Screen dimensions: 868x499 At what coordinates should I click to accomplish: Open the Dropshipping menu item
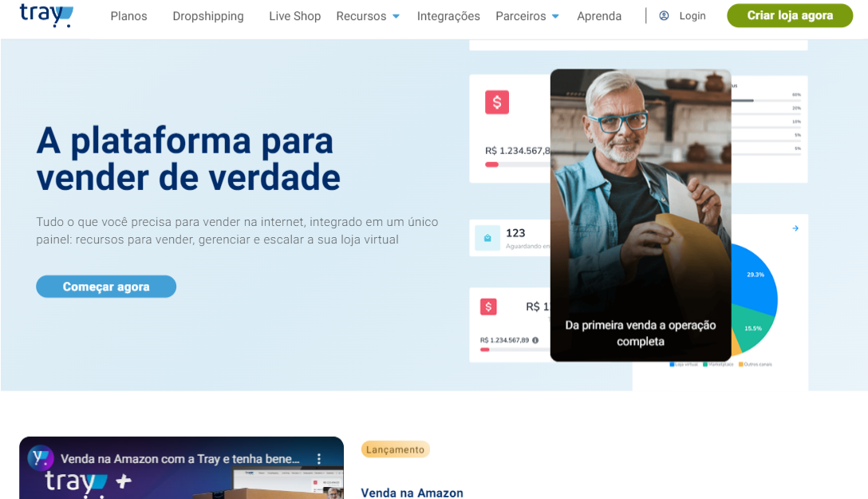point(208,17)
